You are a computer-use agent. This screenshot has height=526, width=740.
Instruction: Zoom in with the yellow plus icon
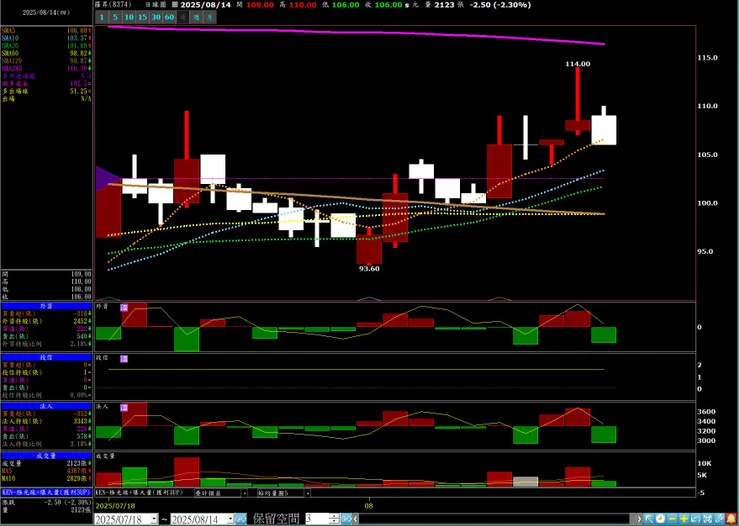tap(684, 519)
